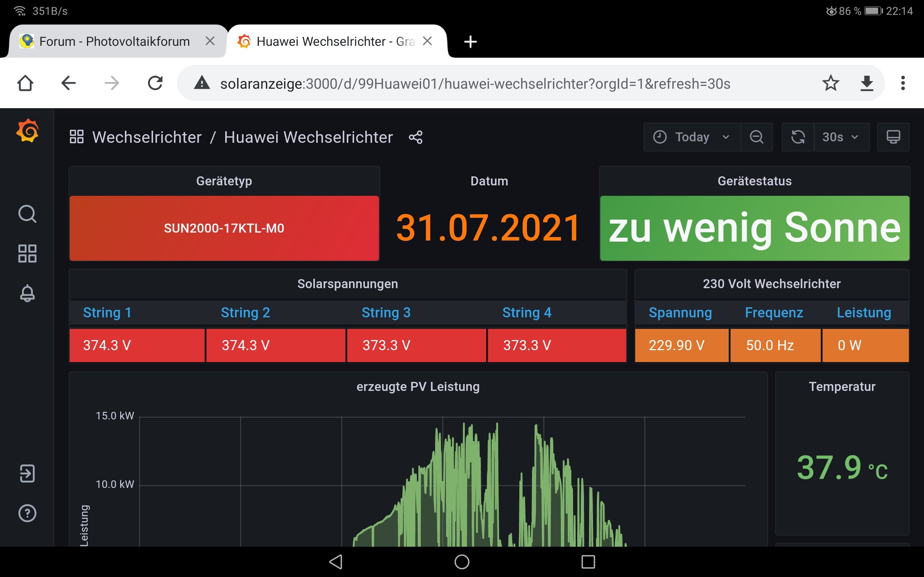Open dashboards grid icon in sidebar

(27, 254)
